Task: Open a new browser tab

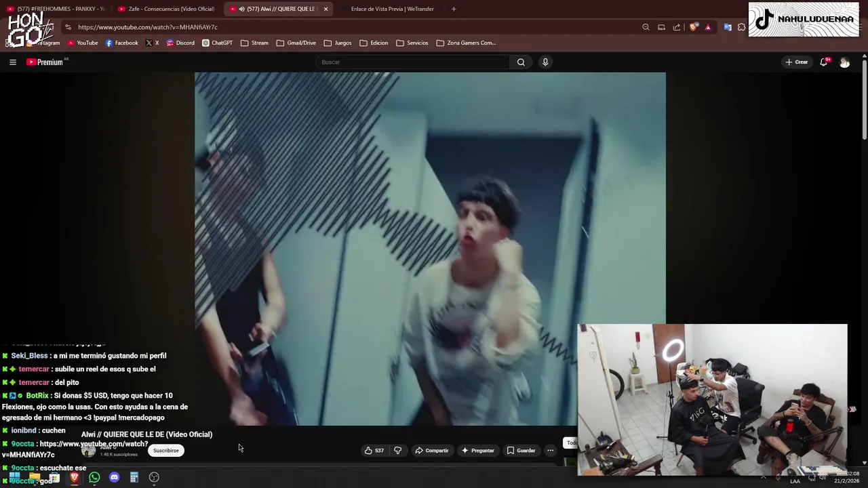Action: pyautogui.click(x=454, y=9)
